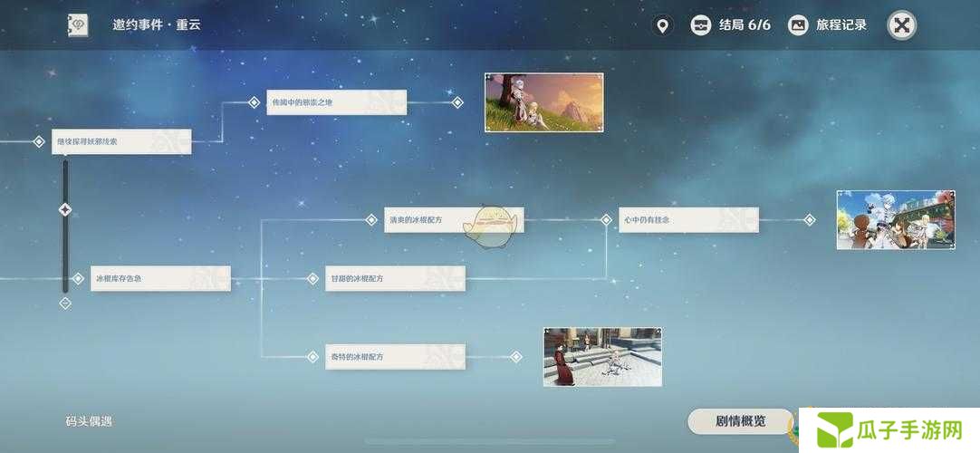Select the 传闻中的猕宗之地 story node
980x453 pixels.
[x=336, y=102]
